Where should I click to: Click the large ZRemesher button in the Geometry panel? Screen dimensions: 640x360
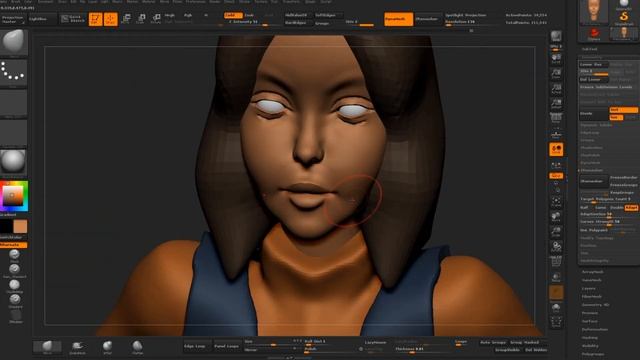594,181
